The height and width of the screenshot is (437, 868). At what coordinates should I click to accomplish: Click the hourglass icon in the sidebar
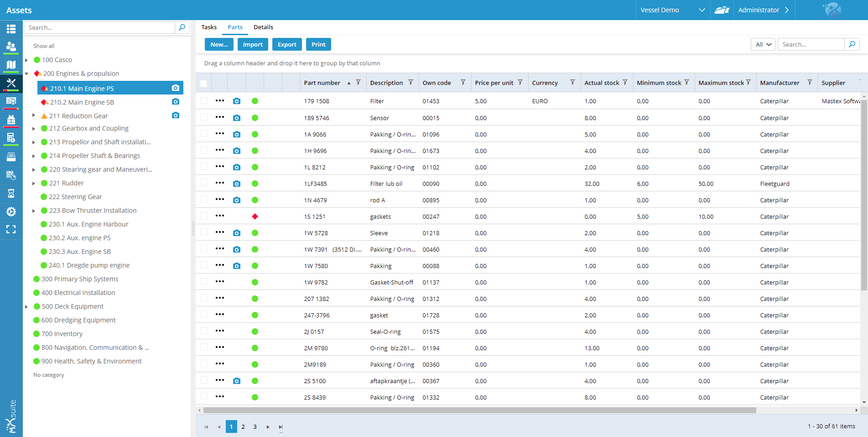click(x=11, y=194)
